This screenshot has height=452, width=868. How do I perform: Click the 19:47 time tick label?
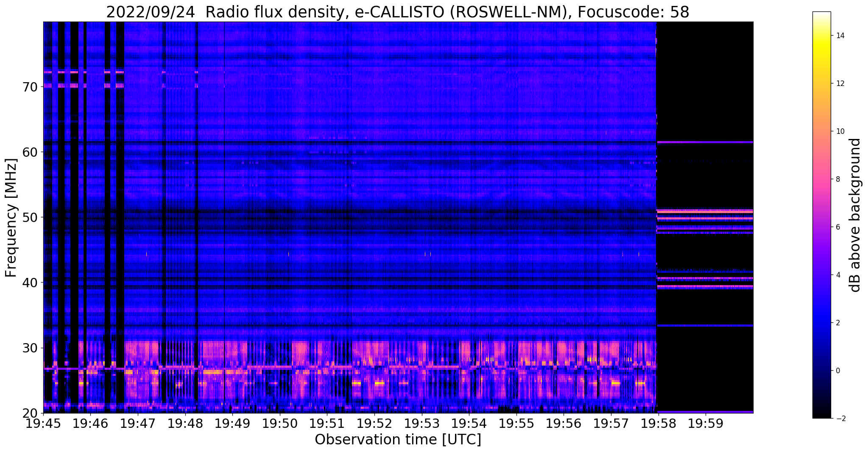138,423
